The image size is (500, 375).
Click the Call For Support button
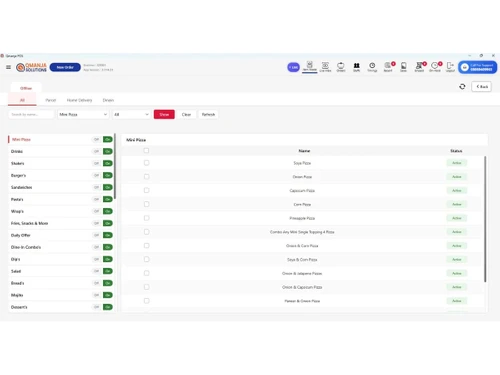(x=477, y=67)
